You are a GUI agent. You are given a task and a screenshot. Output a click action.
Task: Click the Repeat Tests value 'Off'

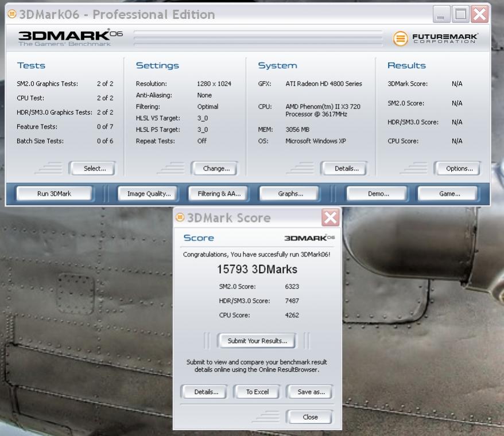pyautogui.click(x=202, y=141)
